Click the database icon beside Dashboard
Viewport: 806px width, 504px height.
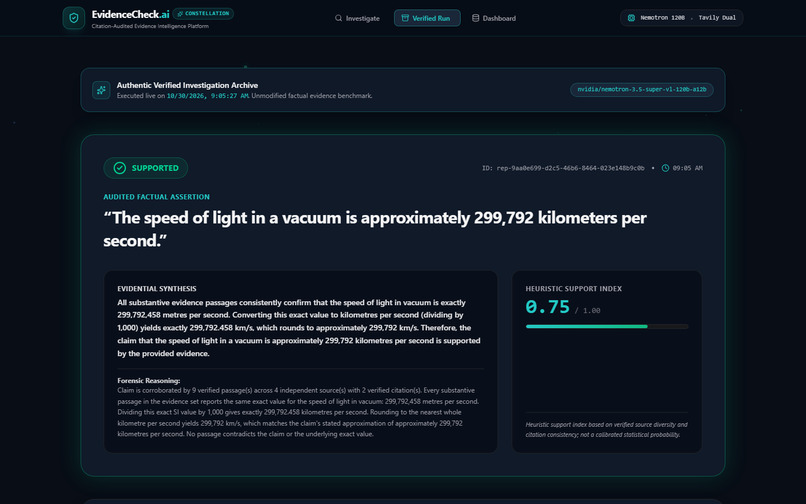475,18
